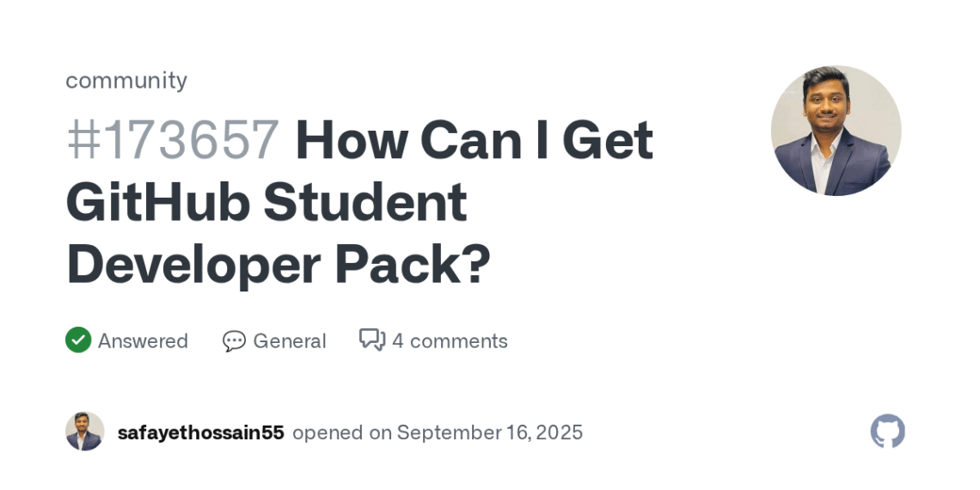
Task: Click the Answered status text
Action: [143, 341]
